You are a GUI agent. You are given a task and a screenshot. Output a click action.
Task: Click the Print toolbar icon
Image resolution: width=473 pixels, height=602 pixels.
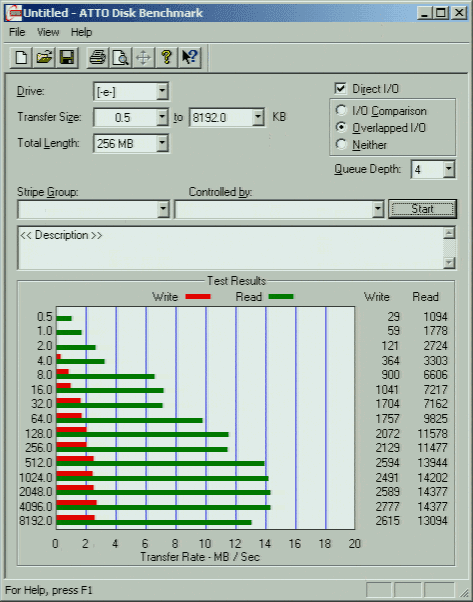[x=98, y=58]
